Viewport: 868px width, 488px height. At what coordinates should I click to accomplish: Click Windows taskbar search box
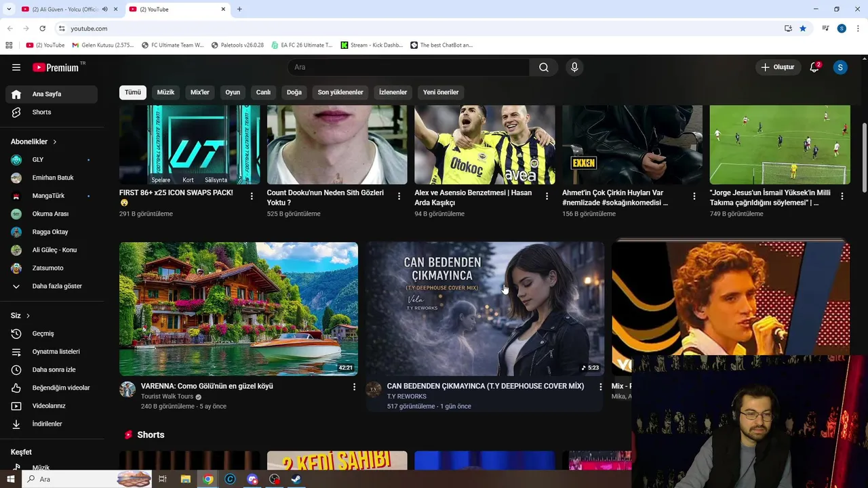click(88, 479)
